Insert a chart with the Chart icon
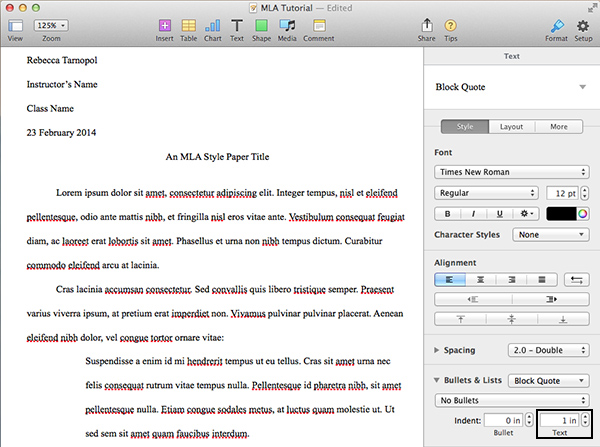 pos(213,24)
